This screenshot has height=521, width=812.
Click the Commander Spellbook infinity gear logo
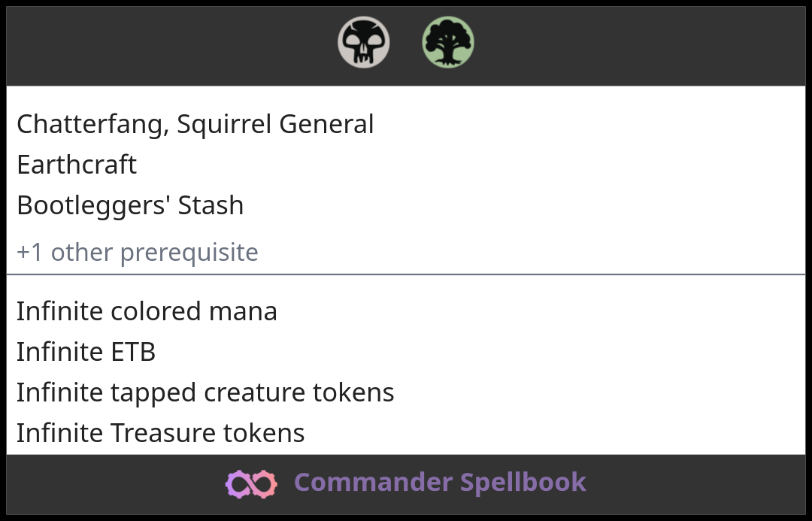(x=251, y=483)
